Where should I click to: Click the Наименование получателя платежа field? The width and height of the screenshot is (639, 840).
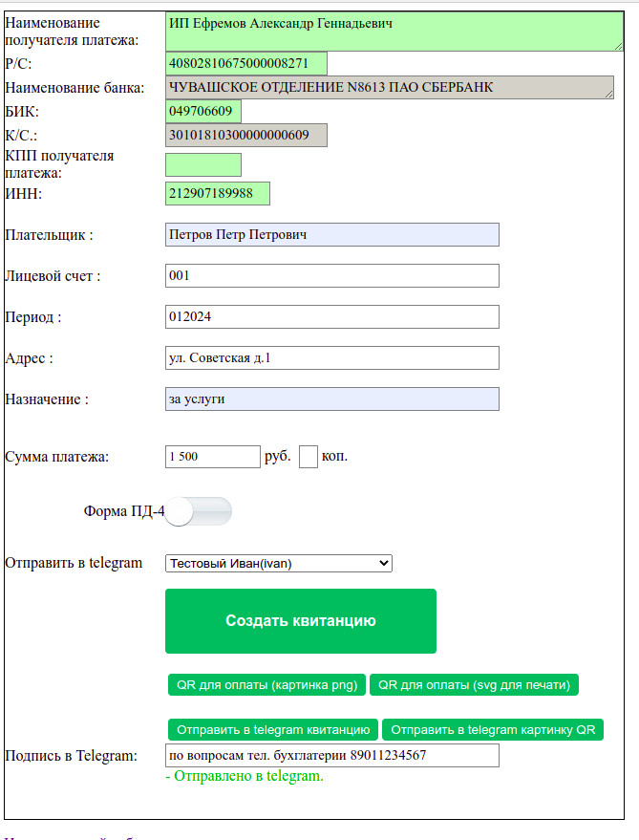pyautogui.click(x=394, y=32)
